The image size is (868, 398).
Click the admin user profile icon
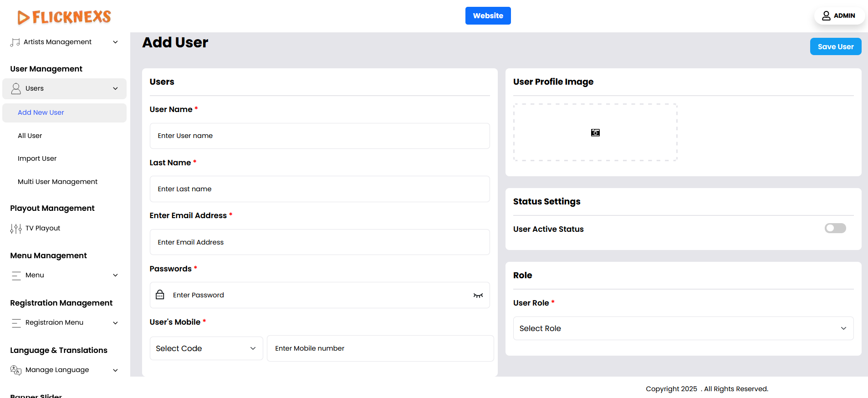[826, 16]
